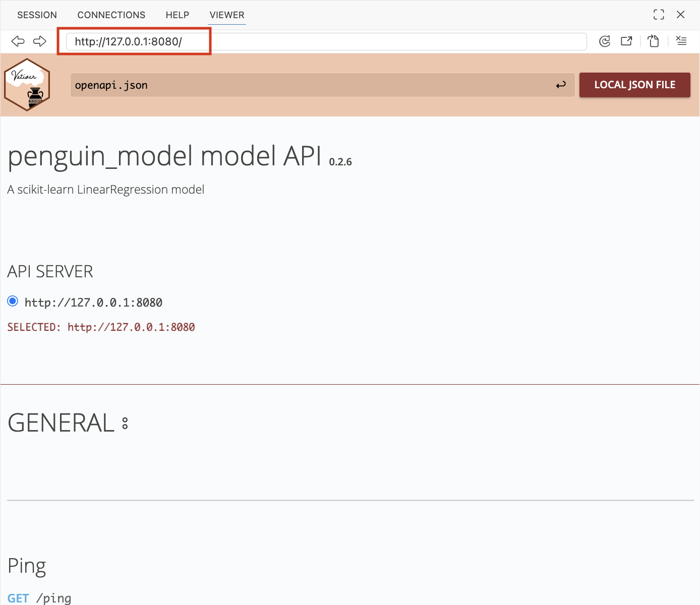Reload the viewer page
The width and height of the screenshot is (700, 605).
(x=605, y=41)
